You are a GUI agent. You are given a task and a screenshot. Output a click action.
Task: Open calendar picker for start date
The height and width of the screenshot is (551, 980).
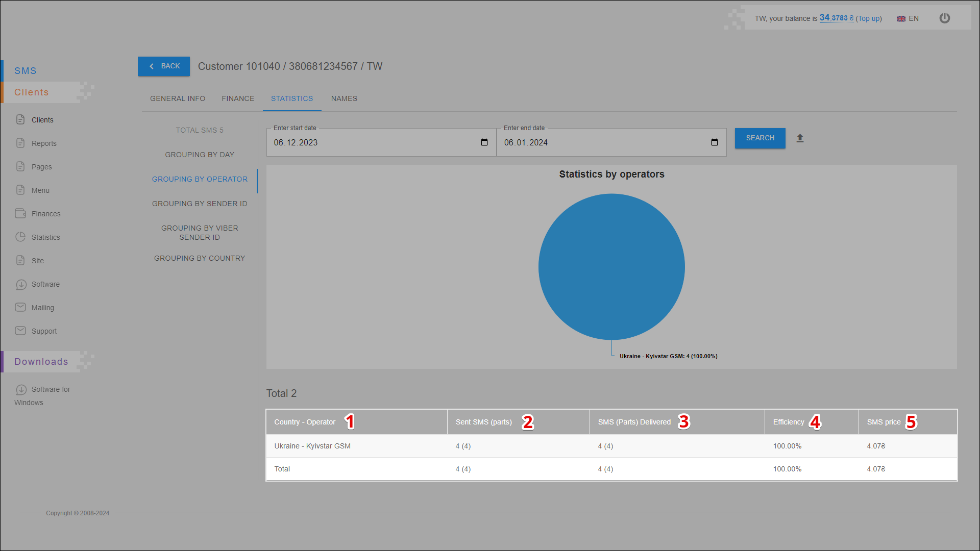point(484,142)
